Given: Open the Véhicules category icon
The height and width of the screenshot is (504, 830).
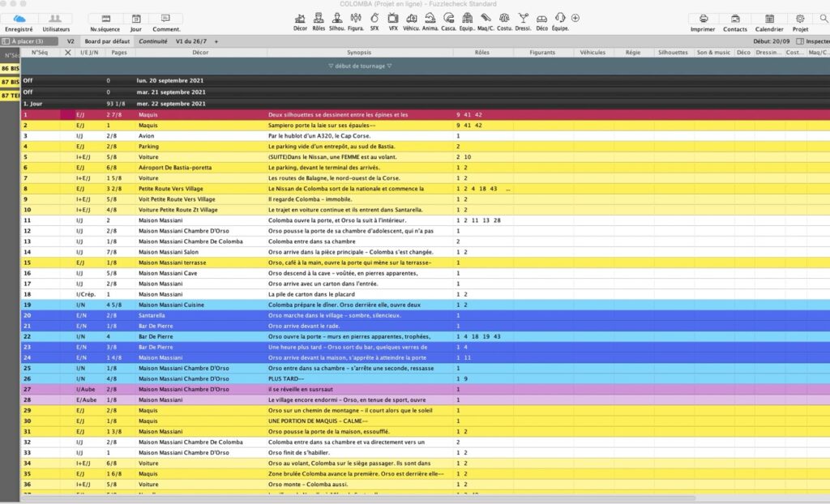Looking at the screenshot, I should [x=411, y=18].
